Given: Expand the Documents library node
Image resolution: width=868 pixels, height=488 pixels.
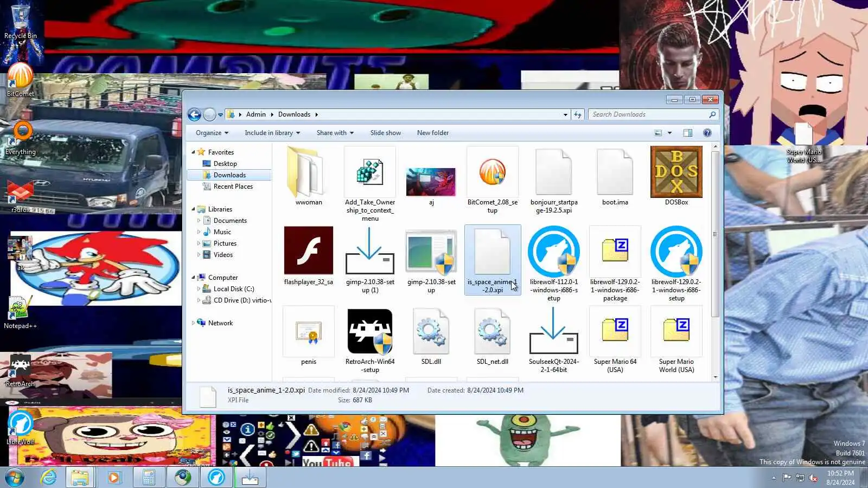Looking at the screenshot, I should click(x=199, y=221).
